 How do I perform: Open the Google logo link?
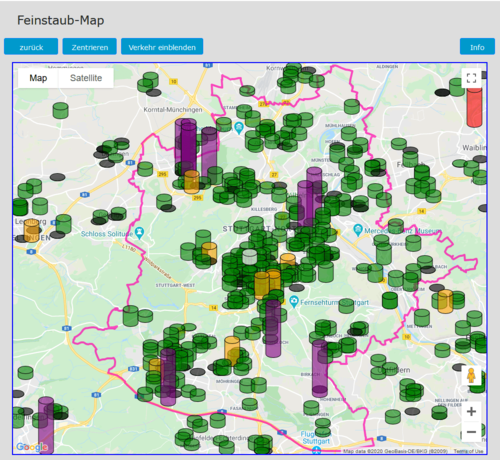[32, 447]
